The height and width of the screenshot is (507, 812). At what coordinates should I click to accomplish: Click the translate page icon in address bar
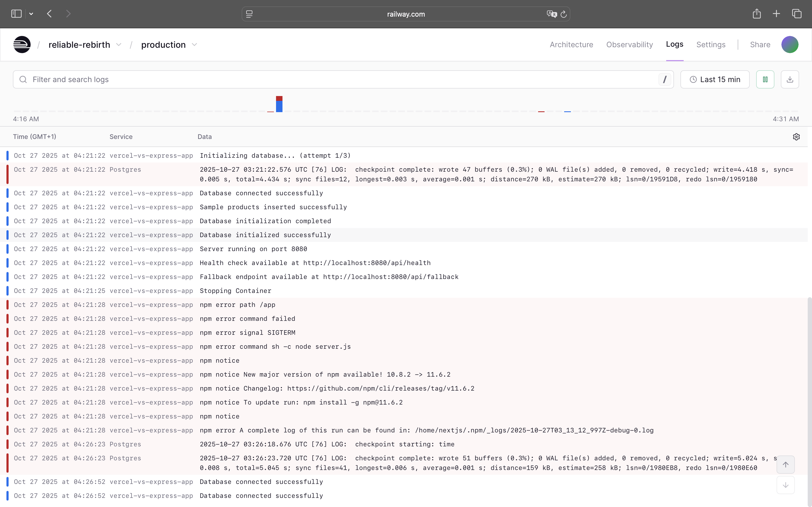pyautogui.click(x=551, y=14)
